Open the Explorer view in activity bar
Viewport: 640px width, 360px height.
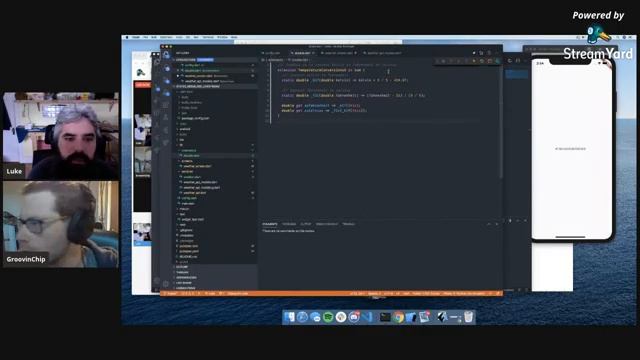[166, 55]
